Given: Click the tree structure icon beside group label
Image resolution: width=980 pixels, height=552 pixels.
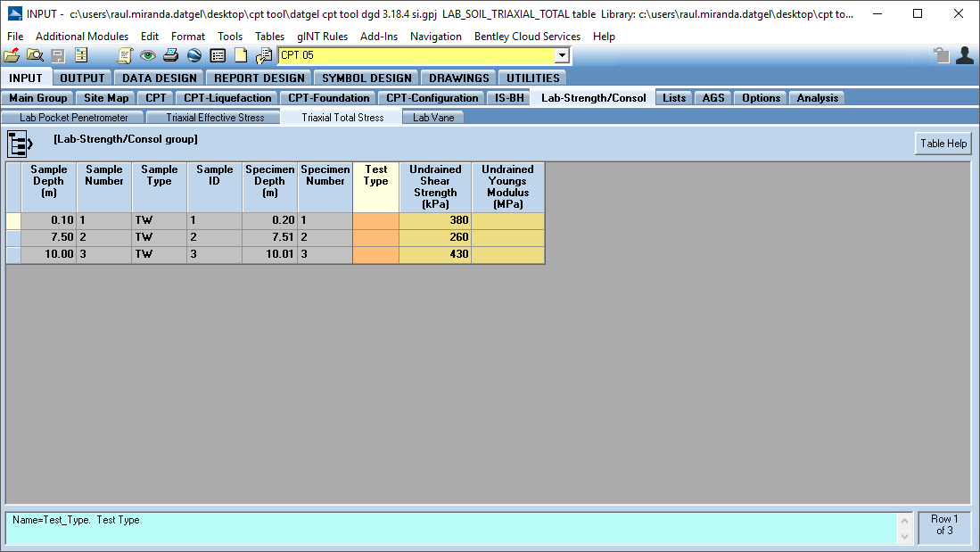Looking at the screenshot, I should pyautogui.click(x=20, y=143).
